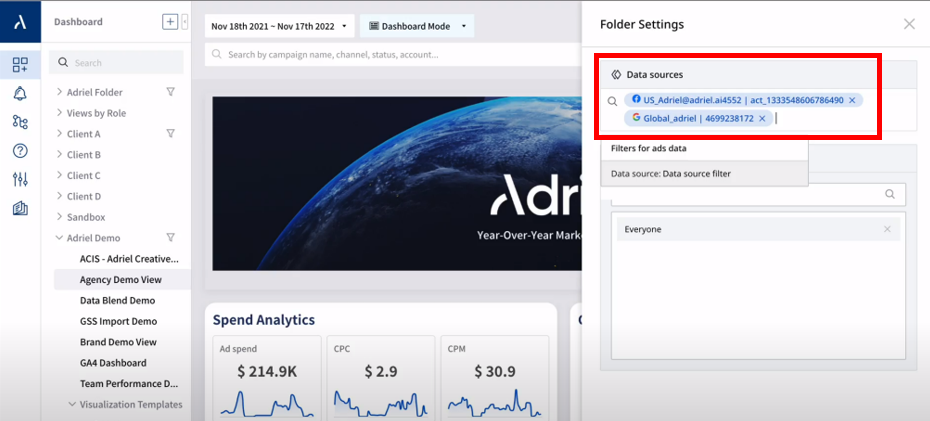
Task: Remove the Everyone entry with its X
Action: click(887, 229)
